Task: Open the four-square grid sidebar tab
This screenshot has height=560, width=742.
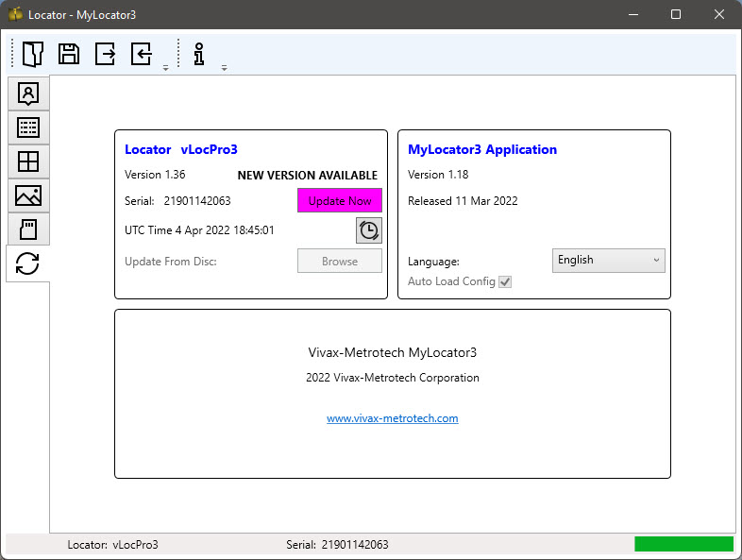Action: 28,161
